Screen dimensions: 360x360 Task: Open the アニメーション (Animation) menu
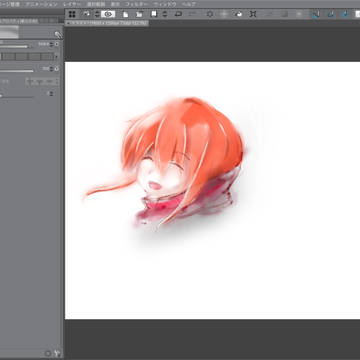click(x=42, y=4)
